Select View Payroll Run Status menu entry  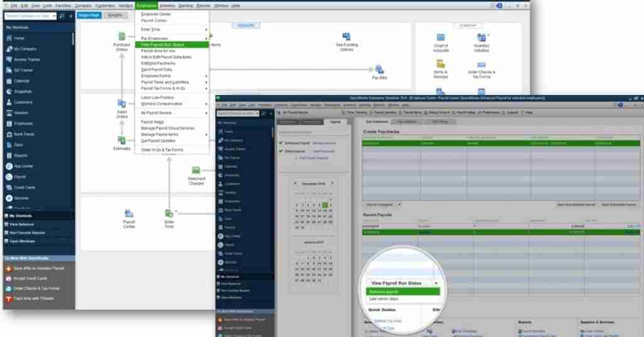(172, 45)
